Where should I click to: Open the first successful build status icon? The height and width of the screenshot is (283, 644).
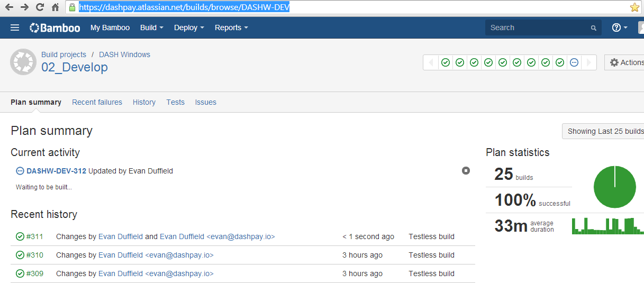(x=446, y=62)
